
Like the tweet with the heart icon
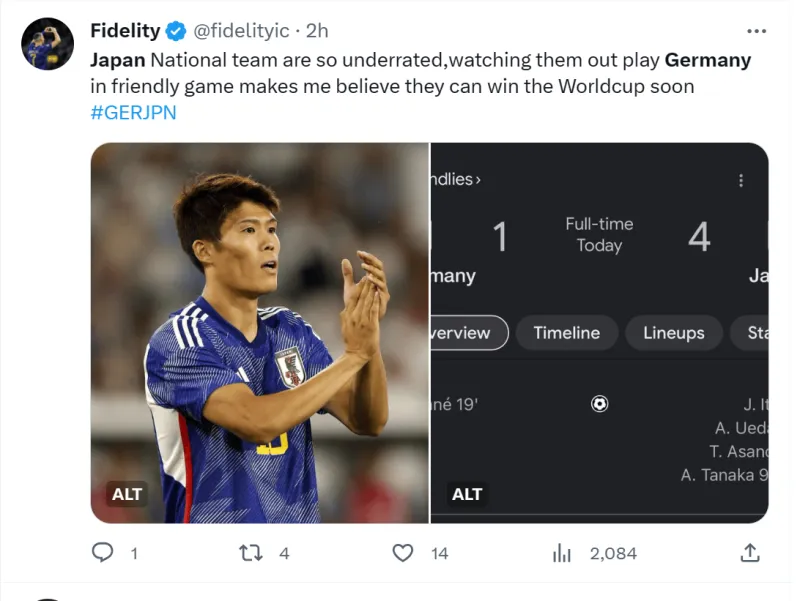tap(403, 553)
